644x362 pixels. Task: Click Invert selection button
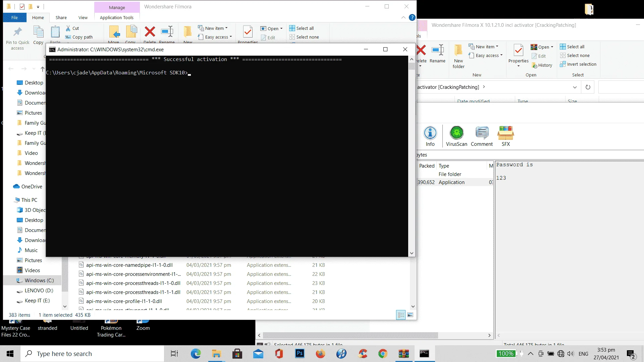tap(578, 64)
